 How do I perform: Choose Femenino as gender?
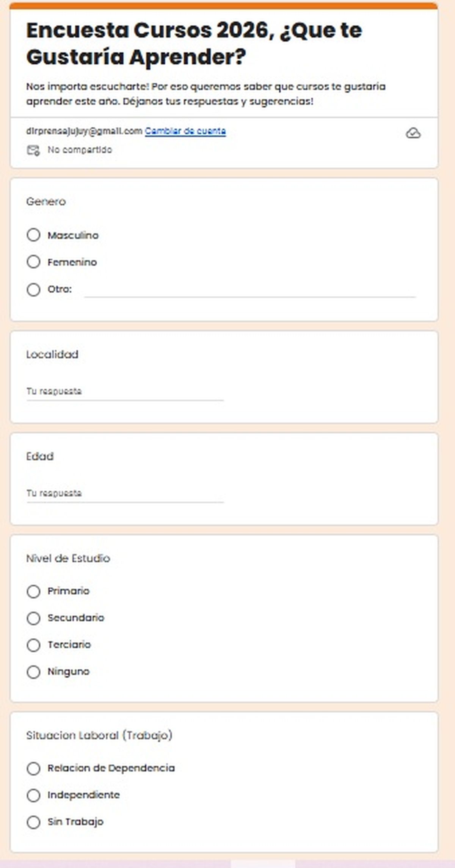[33, 262]
